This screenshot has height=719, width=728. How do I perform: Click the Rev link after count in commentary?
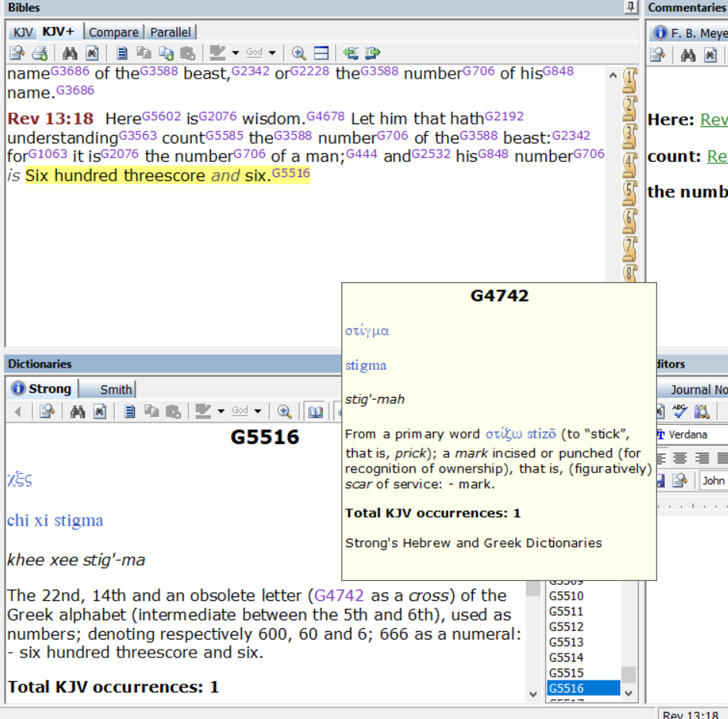pyautogui.click(x=717, y=156)
